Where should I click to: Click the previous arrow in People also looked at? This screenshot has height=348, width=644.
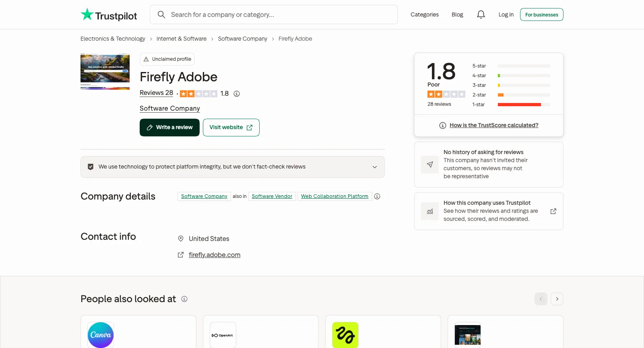click(541, 299)
